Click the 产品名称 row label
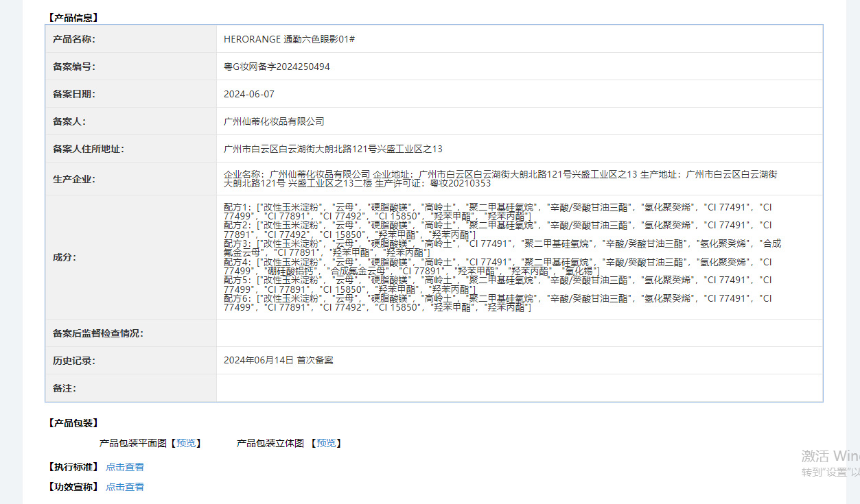Viewport: 860px width, 504px height. click(x=74, y=39)
